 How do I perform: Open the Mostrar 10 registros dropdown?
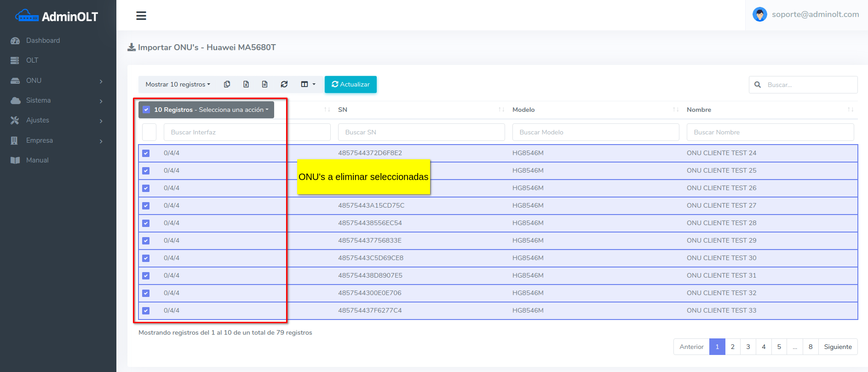pyautogui.click(x=178, y=84)
